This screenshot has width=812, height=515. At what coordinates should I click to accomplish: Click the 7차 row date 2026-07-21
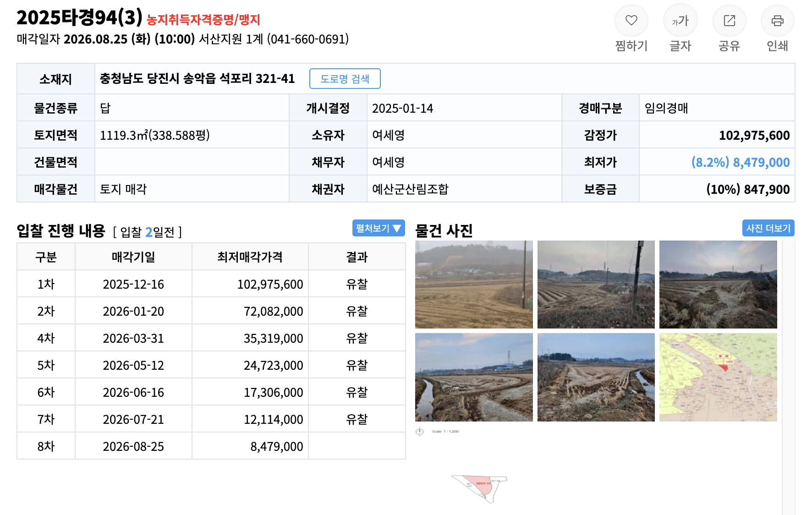(133, 420)
